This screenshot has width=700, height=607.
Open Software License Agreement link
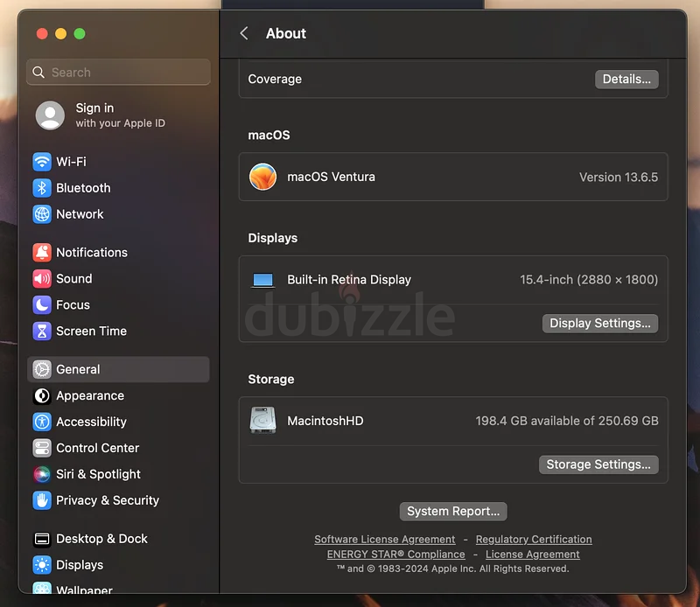point(385,539)
